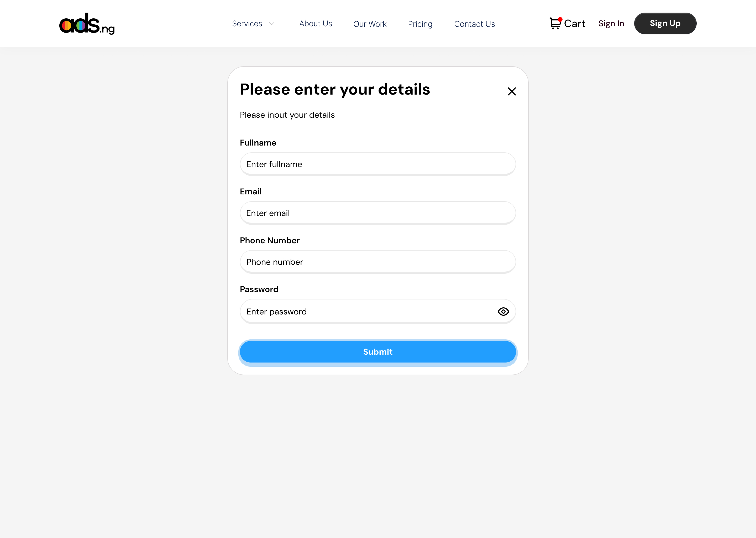Open the Our Work page

[x=370, y=24]
